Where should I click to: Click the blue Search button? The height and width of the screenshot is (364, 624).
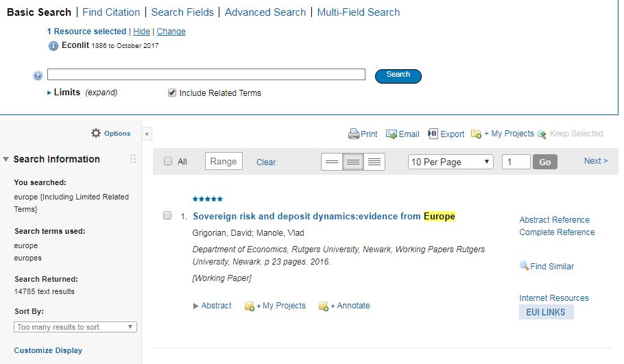[398, 75]
